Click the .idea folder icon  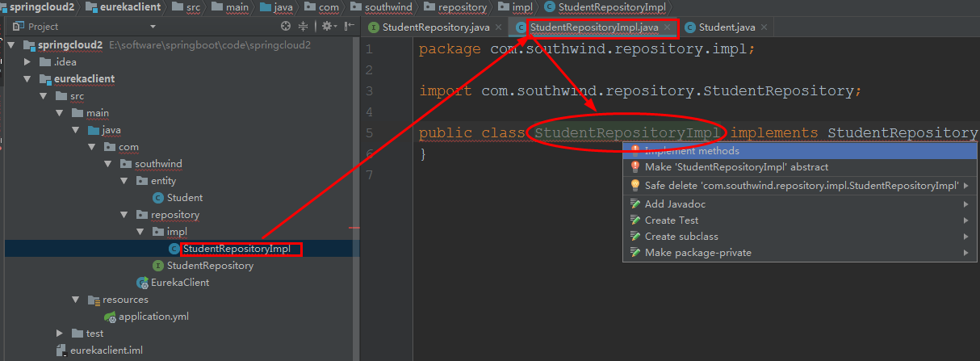[x=45, y=61]
